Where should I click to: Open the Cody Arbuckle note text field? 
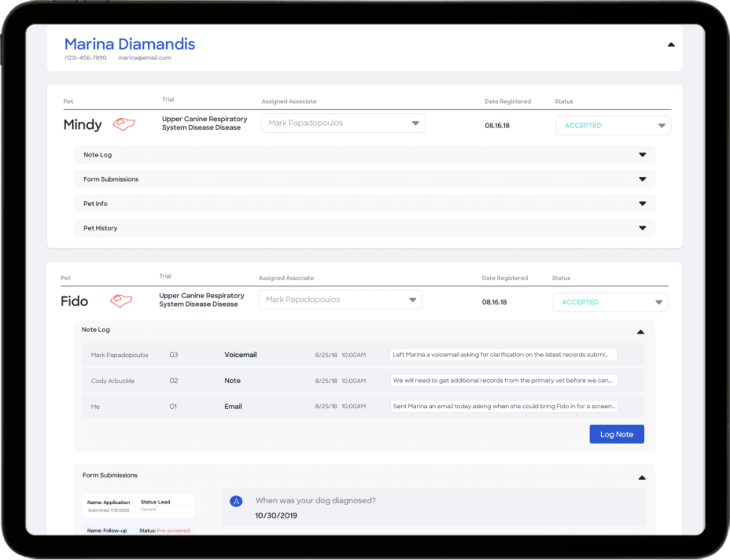[504, 380]
